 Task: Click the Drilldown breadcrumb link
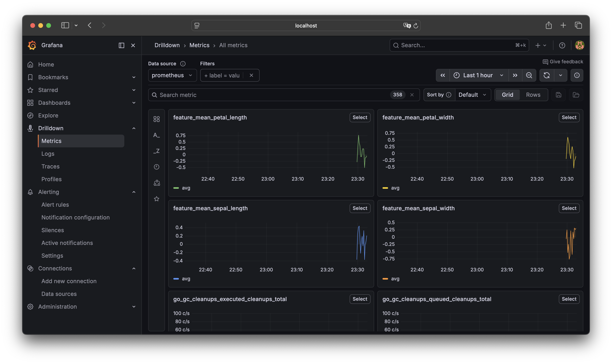click(167, 45)
